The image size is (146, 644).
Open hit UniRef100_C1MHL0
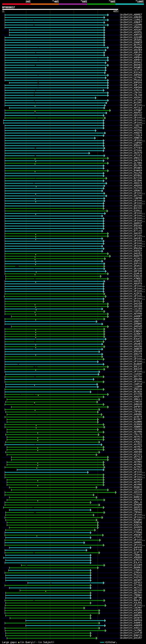pos(131,20)
